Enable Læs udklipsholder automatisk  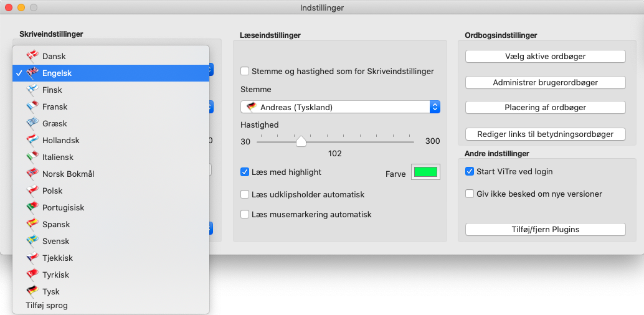[x=245, y=195]
